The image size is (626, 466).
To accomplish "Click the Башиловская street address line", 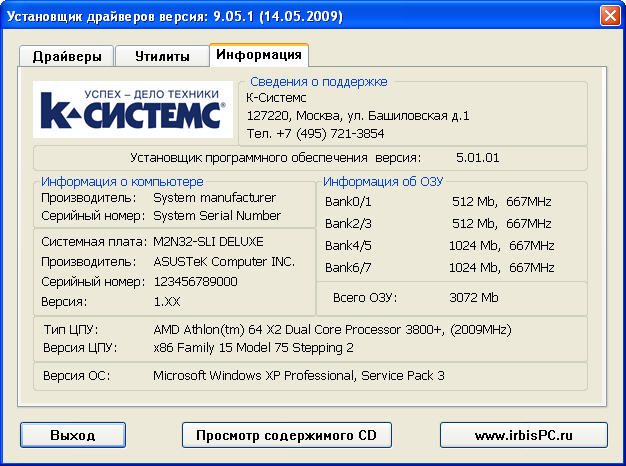I will pyautogui.click(x=358, y=116).
